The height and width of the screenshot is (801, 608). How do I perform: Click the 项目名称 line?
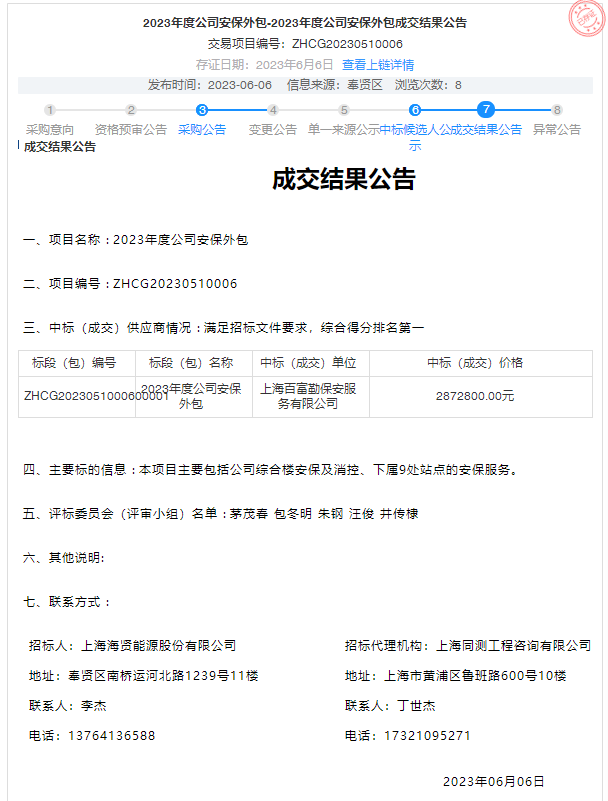(x=135, y=240)
